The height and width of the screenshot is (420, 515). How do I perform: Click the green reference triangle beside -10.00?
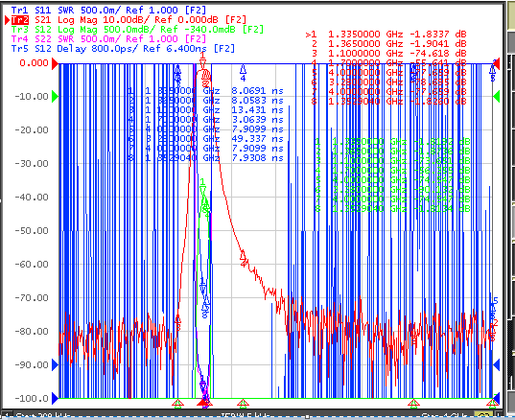click(x=55, y=97)
